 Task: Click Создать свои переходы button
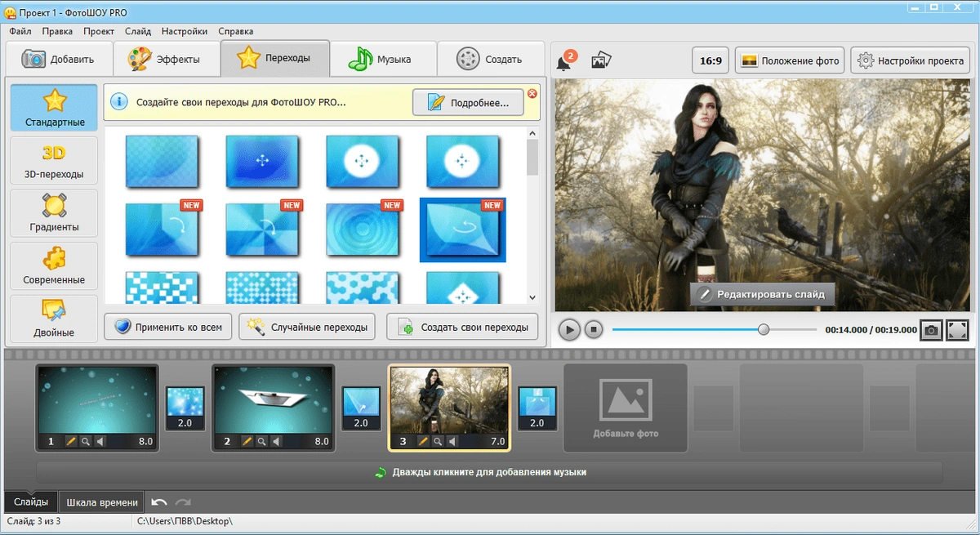click(x=463, y=327)
